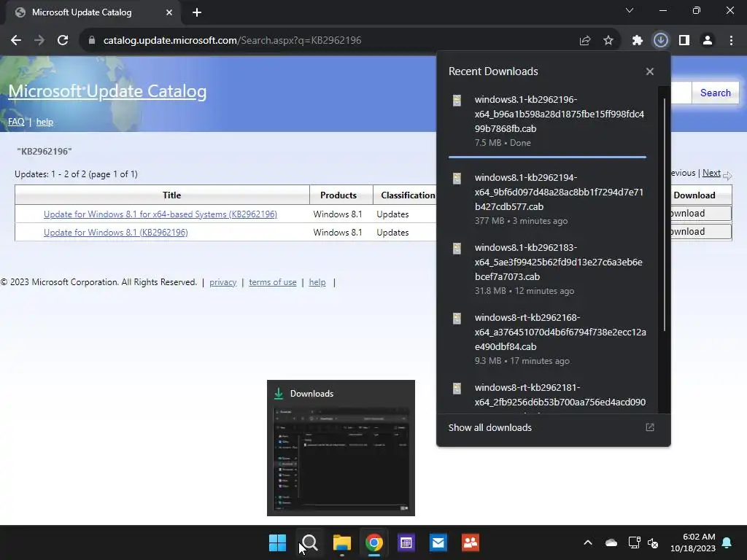
Task: Open the Chrome extensions puzzle icon
Action: tap(637, 41)
